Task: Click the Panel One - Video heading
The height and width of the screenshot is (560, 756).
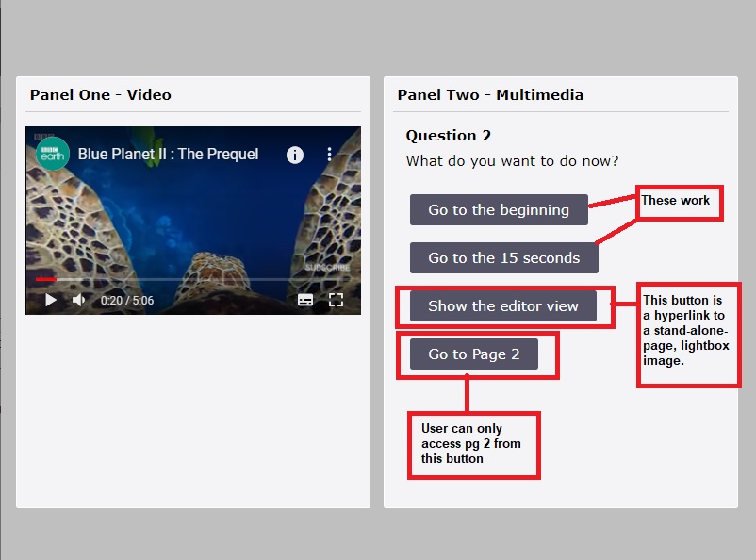Action: coord(101,95)
